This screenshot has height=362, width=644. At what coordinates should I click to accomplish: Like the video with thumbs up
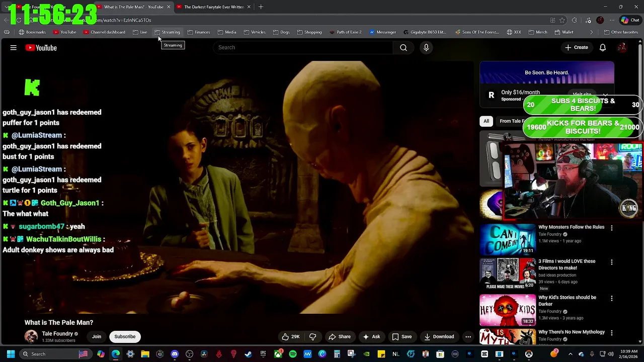(291, 337)
